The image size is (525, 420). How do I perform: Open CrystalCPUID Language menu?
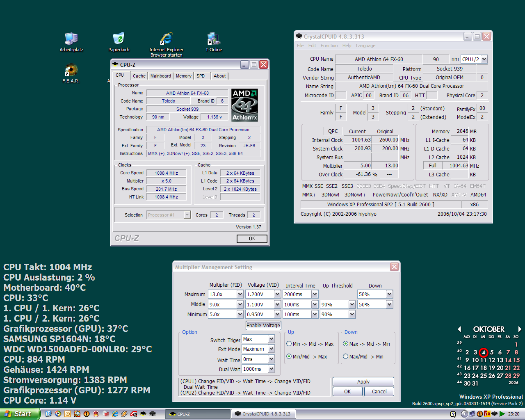pyautogui.click(x=365, y=46)
